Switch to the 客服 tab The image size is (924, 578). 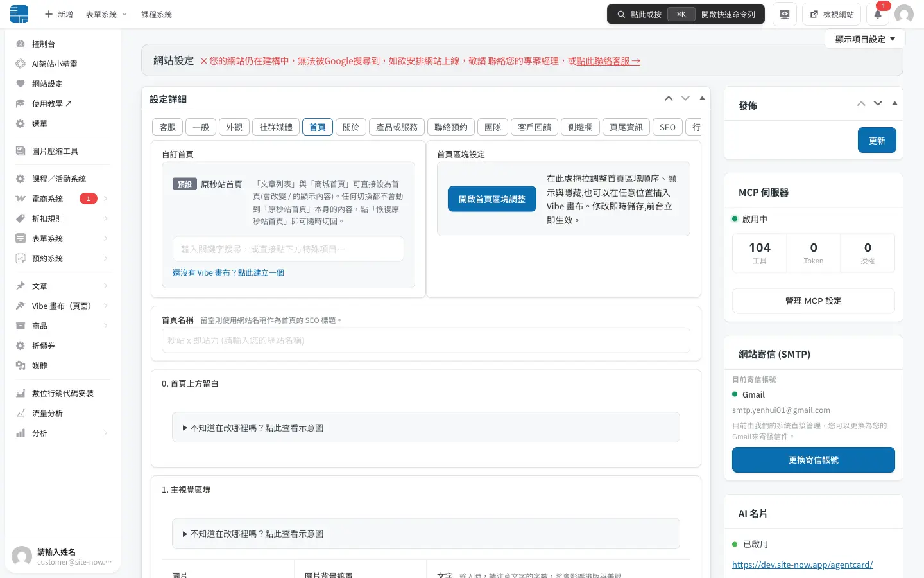click(x=167, y=127)
